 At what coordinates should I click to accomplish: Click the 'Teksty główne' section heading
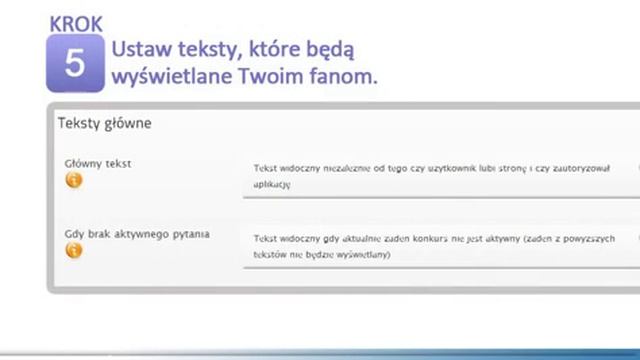click(104, 123)
